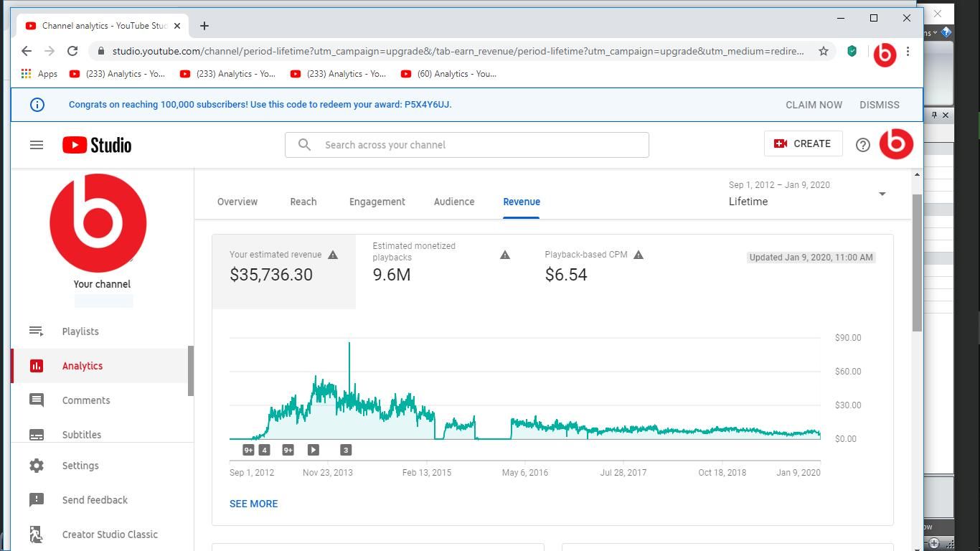Click the Playback-based CPM warning icon
The height and width of the screenshot is (551, 980).
click(639, 255)
